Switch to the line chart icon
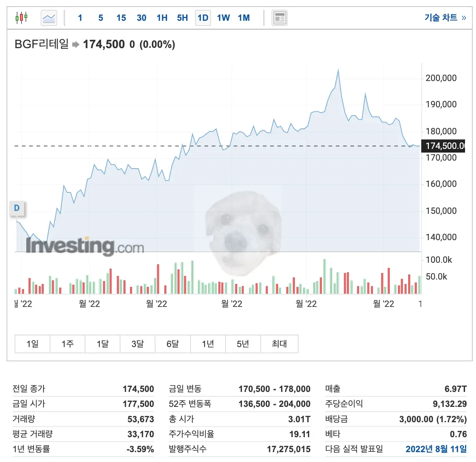The image size is (476, 462). [49, 18]
